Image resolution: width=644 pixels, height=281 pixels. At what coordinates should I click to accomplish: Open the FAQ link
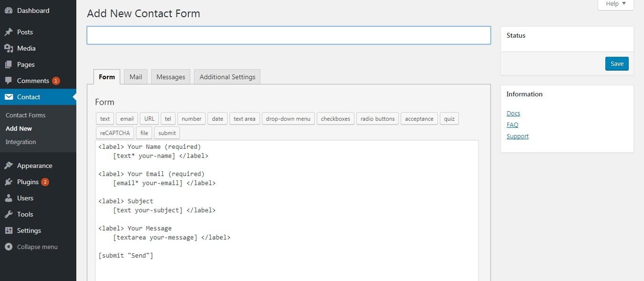coord(512,125)
